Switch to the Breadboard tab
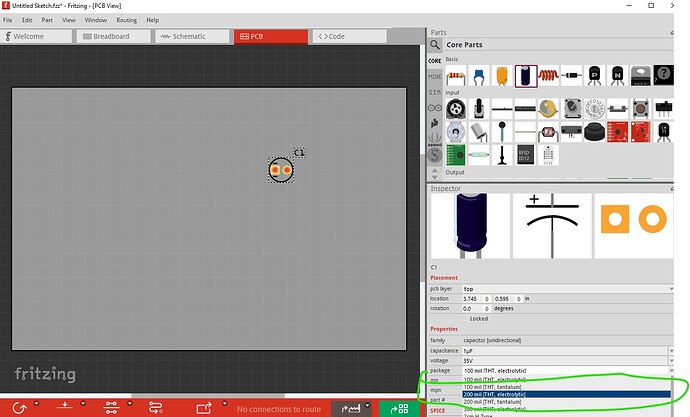This screenshot has width=690, height=417. point(114,37)
